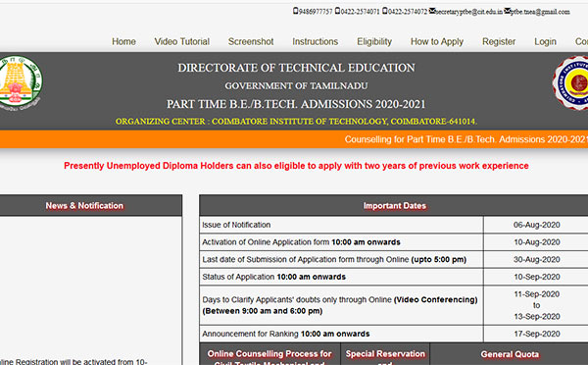
Task: Click the phone icon before 0422-2574071
Action: (337, 11)
